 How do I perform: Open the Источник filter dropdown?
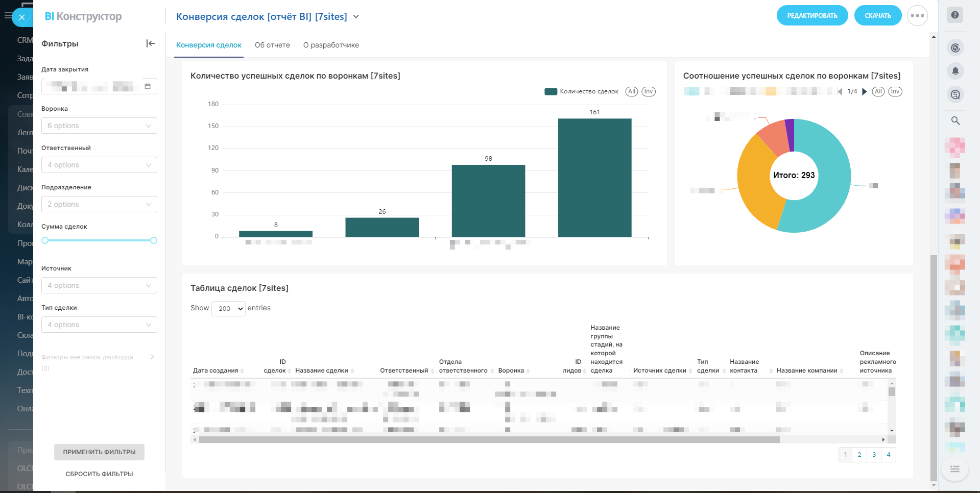[99, 285]
